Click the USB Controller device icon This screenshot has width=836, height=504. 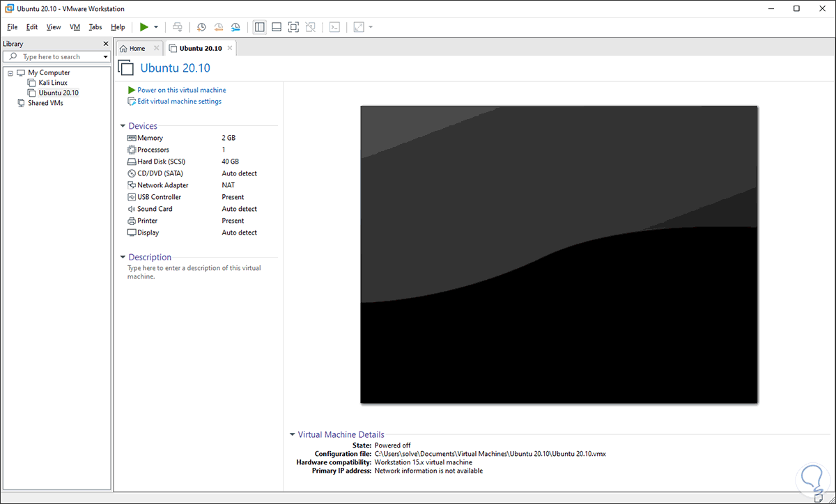[x=132, y=197]
